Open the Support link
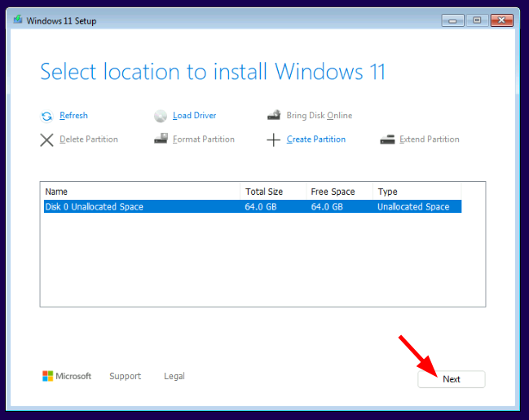 pos(126,376)
